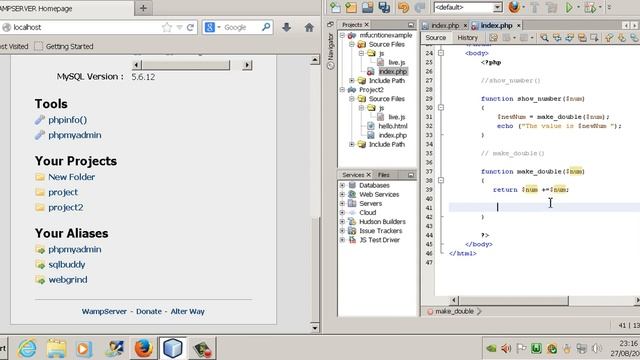This screenshot has width=640, height=360.
Task: Expand the Servers node in Services
Action: [x=342, y=204]
